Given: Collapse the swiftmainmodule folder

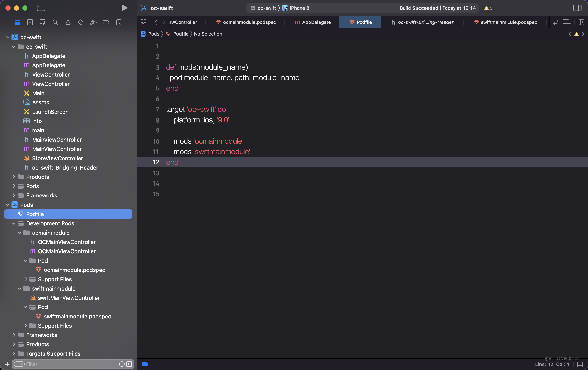Looking at the screenshot, I should [19, 288].
